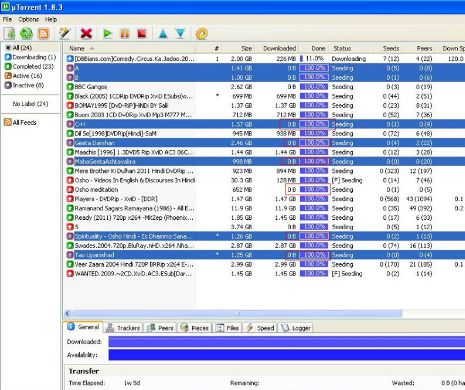
Task: Open the Options menu
Action: (29, 19)
